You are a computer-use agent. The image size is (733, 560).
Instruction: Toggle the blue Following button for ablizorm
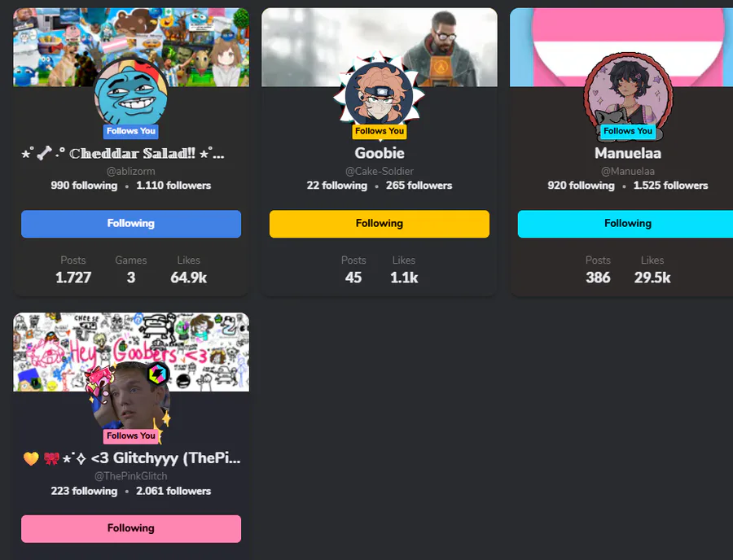131,224
